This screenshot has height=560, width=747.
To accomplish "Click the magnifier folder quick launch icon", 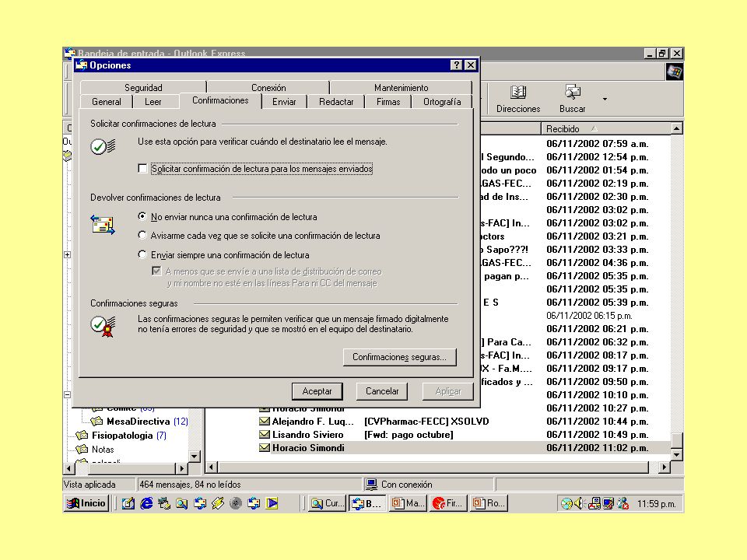I will [181, 503].
